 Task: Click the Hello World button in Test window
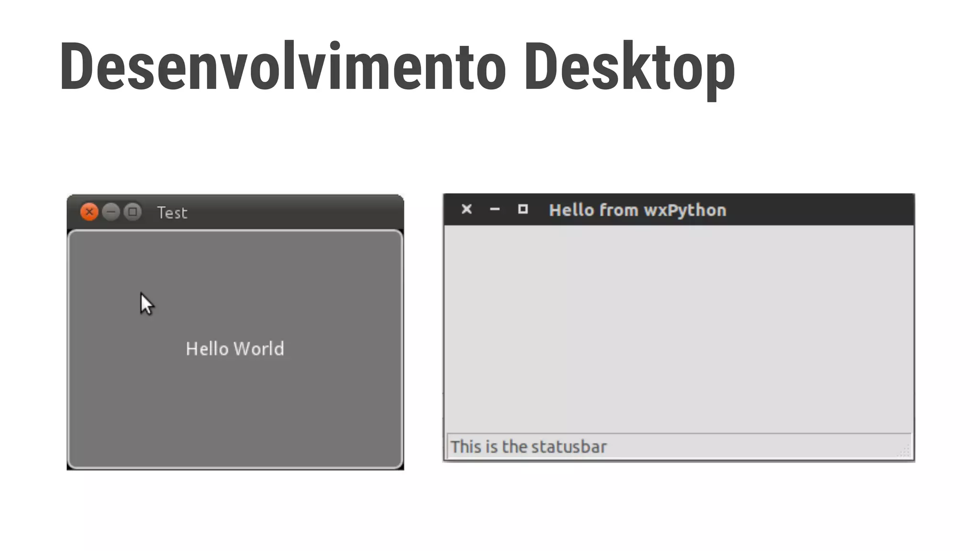(x=235, y=349)
